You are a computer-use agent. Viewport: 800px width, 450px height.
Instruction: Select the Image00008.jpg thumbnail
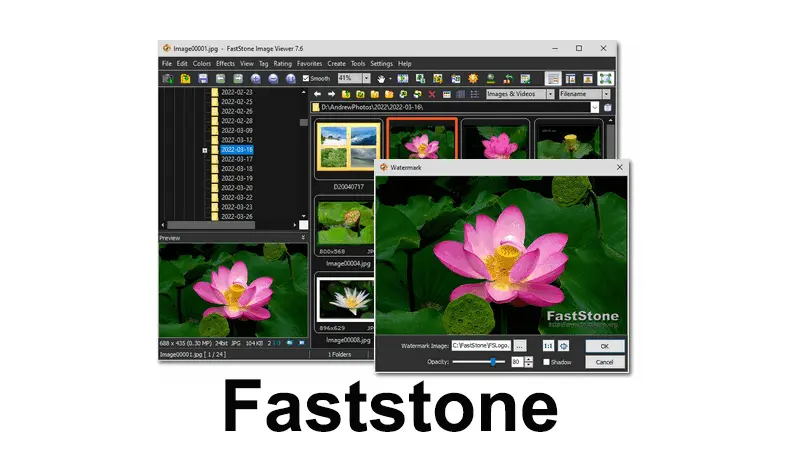point(346,303)
